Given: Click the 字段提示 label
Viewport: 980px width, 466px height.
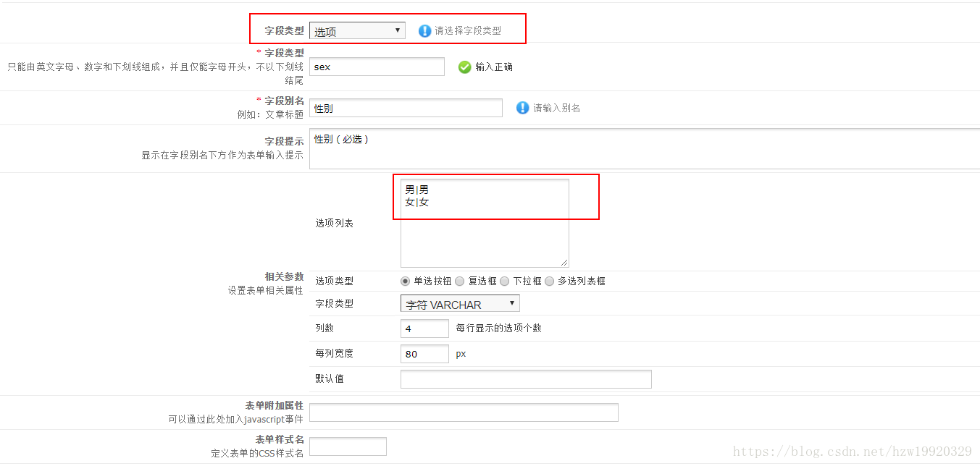Looking at the screenshot, I should coord(285,142).
